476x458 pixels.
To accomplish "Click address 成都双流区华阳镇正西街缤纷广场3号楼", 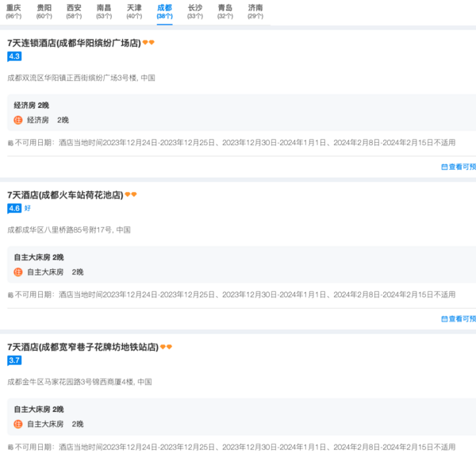I will coord(81,78).
